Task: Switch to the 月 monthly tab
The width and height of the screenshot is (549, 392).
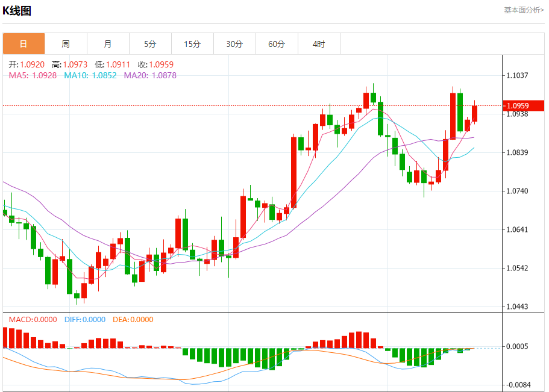Action: coord(108,44)
